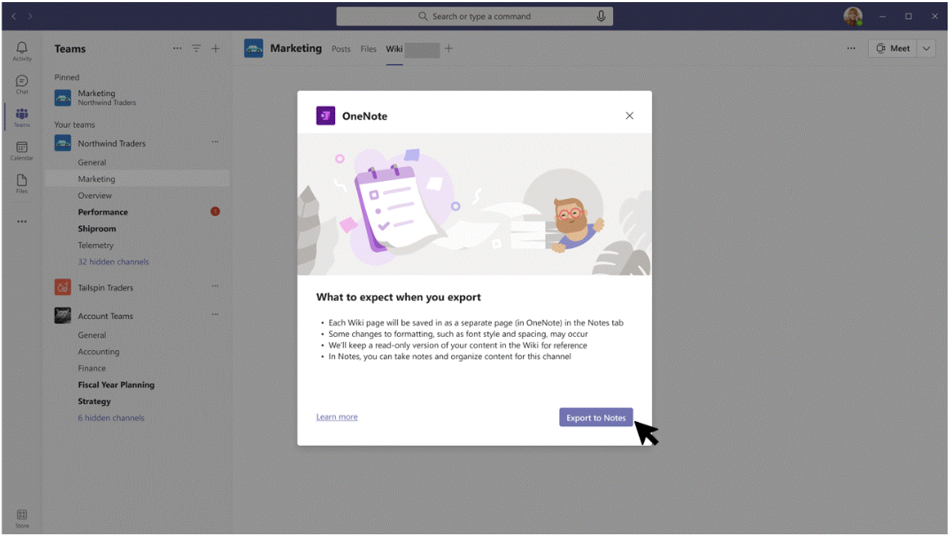Click the Performance channel notification badge

pyautogui.click(x=215, y=212)
